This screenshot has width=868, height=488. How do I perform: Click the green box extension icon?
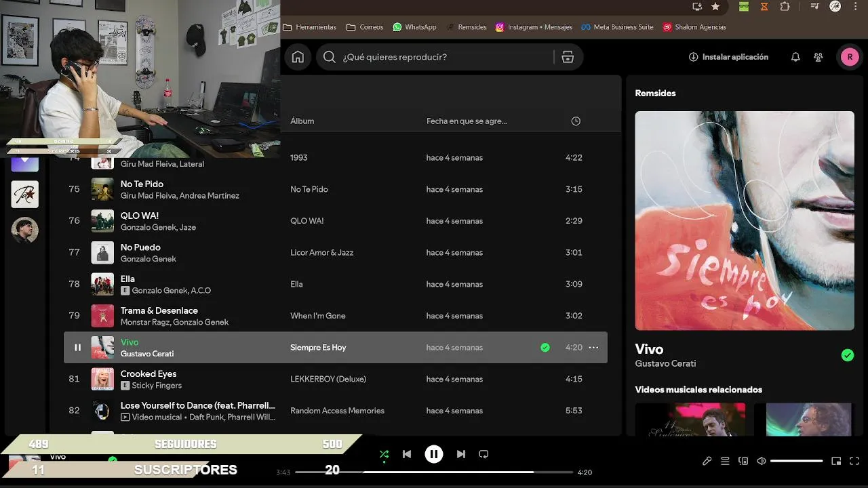pos(744,6)
